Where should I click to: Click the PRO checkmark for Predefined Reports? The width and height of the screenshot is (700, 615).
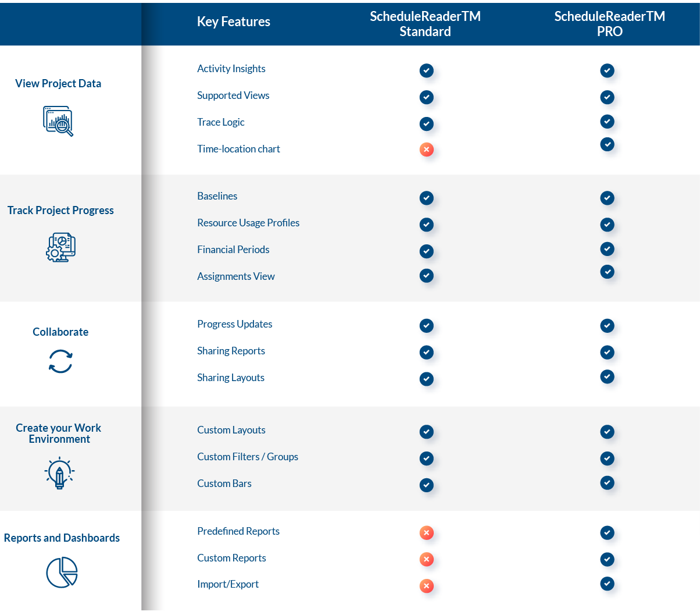point(607,532)
